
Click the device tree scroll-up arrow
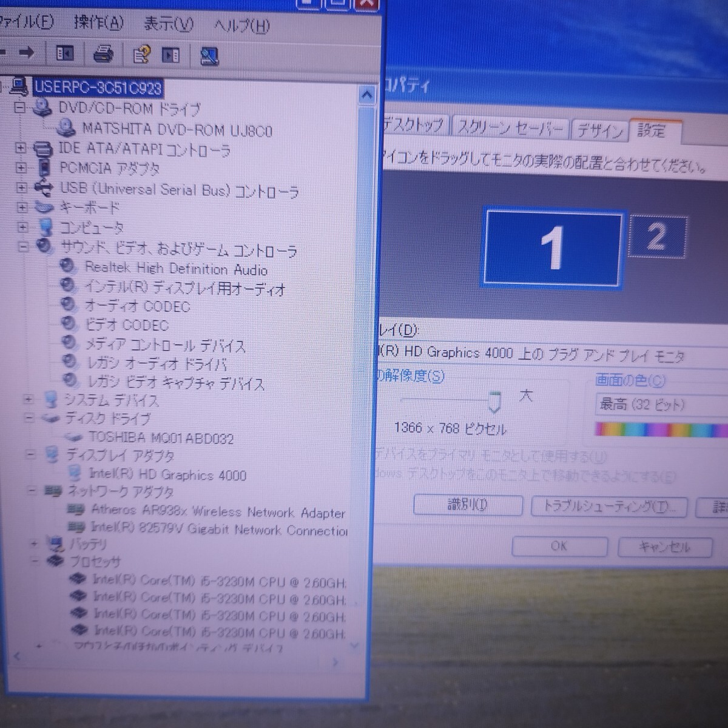click(x=366, y=95)
